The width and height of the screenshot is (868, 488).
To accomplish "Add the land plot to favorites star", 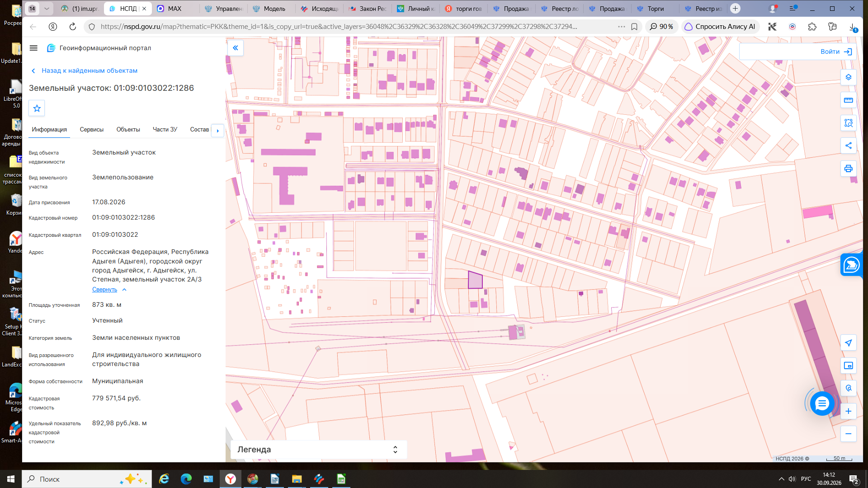I will coord(37,108).
